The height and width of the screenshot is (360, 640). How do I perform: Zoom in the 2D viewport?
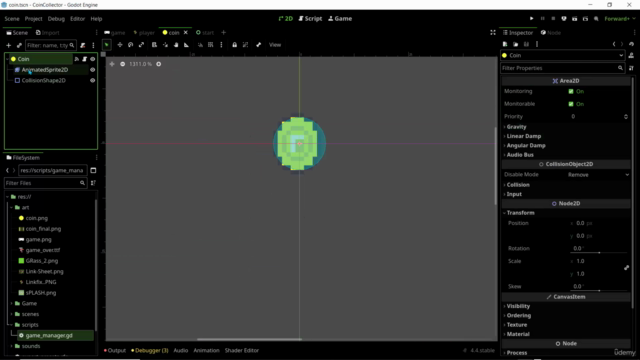(158, 64)
